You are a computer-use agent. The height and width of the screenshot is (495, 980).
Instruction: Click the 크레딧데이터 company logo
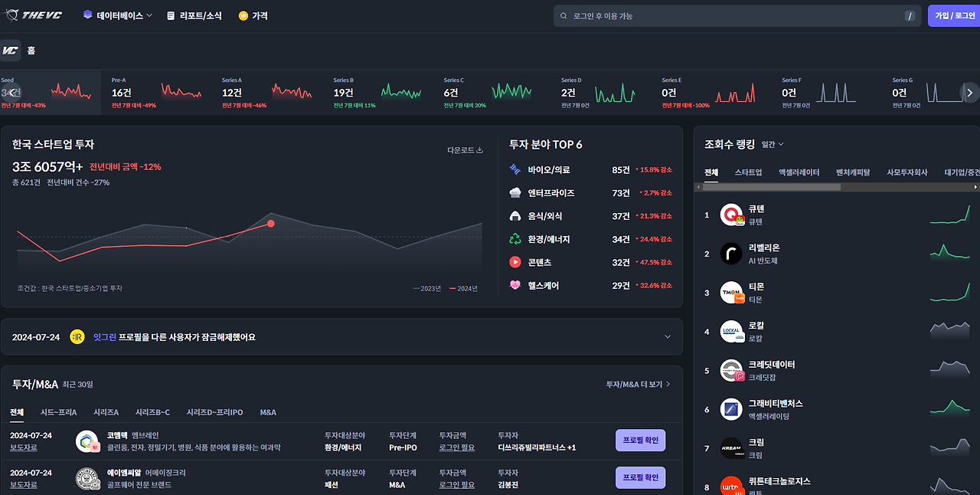732,371
